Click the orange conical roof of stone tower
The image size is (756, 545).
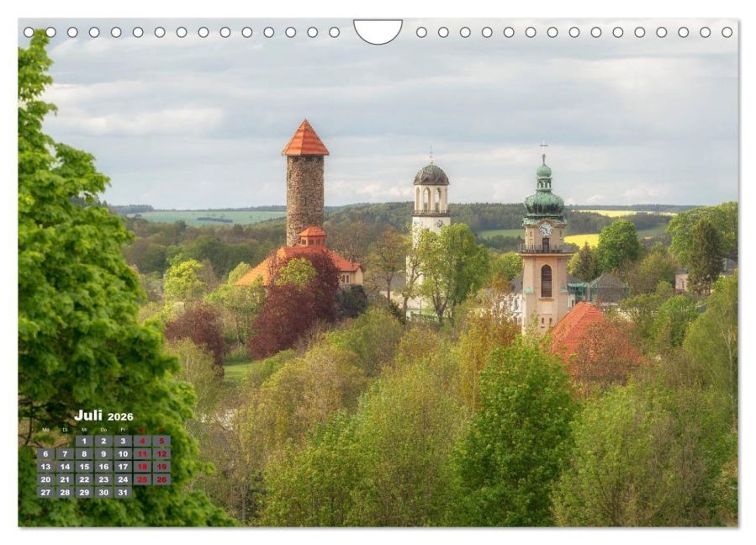(304, 140)
